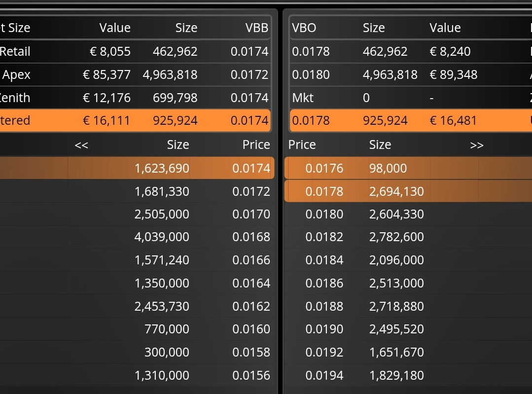Image resolution: width=532 pixels, height=394 pixels.
Task: Select offer size 2,718,880 at 0.0188
Action: (396, 306)
